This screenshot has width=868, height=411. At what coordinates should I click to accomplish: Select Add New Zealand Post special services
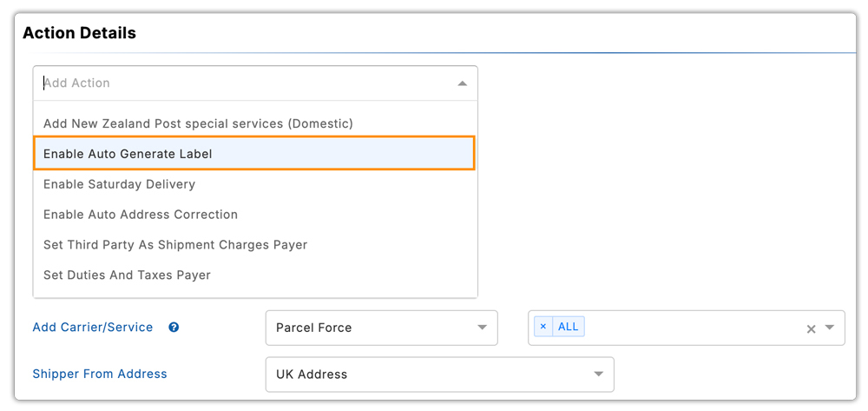click(x=198, y=123)
